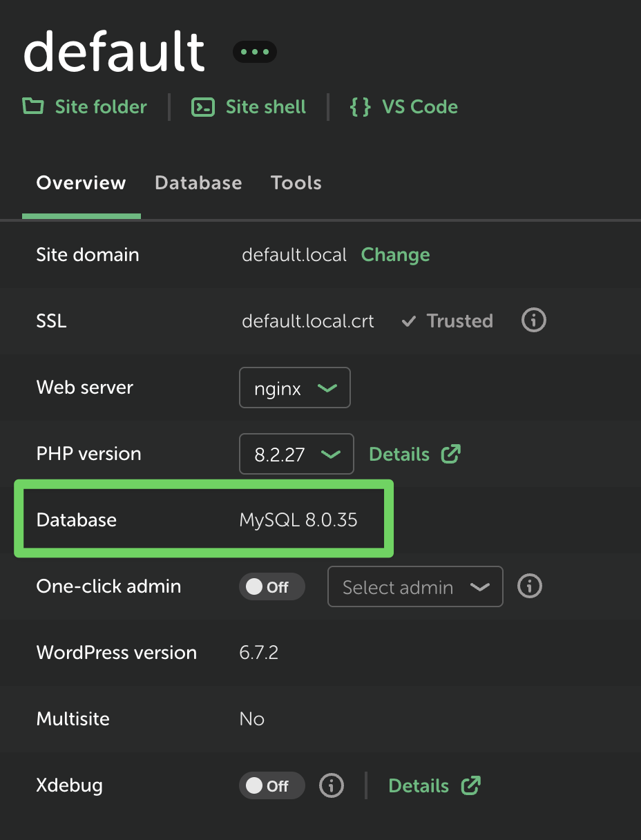641x840 pixels.
Task: Click the VS Code braces icon
Action: coord(360,107)
